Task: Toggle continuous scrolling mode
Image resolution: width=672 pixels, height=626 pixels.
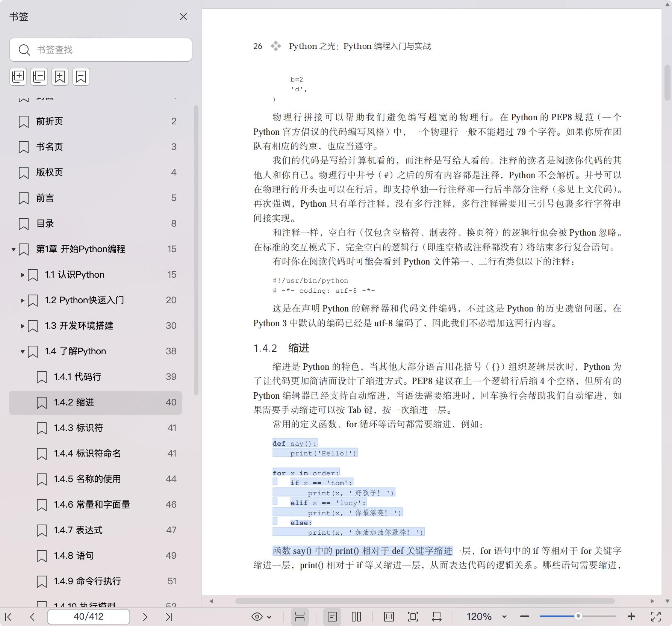Action: (x=300, y=617)
